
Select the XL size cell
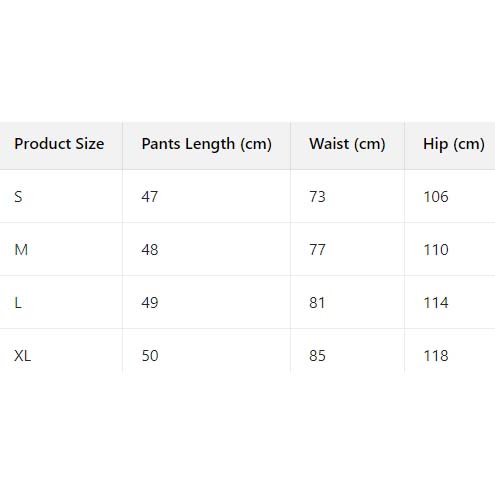click(x=23, y=356)
